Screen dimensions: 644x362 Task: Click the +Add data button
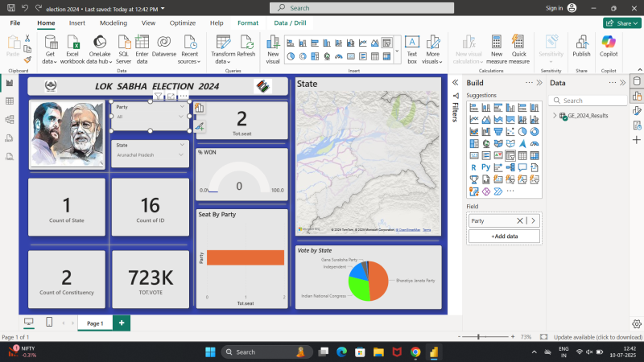pyautogui.click(x=504, y=237)
